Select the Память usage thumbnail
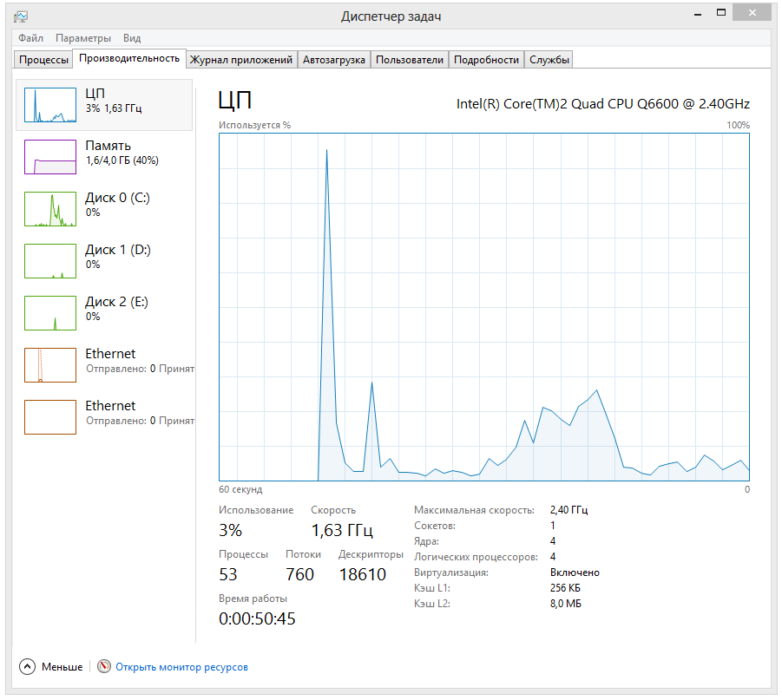 click(x=50, y=157)
